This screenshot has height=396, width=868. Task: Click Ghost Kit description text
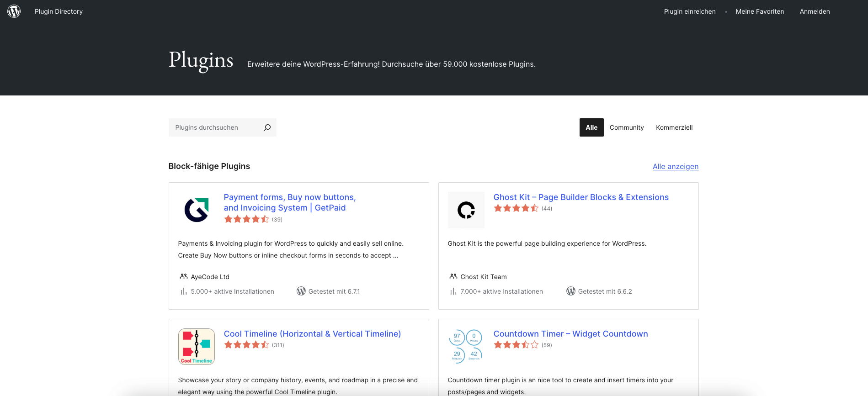pyautogui.click(x=547, y=243)
